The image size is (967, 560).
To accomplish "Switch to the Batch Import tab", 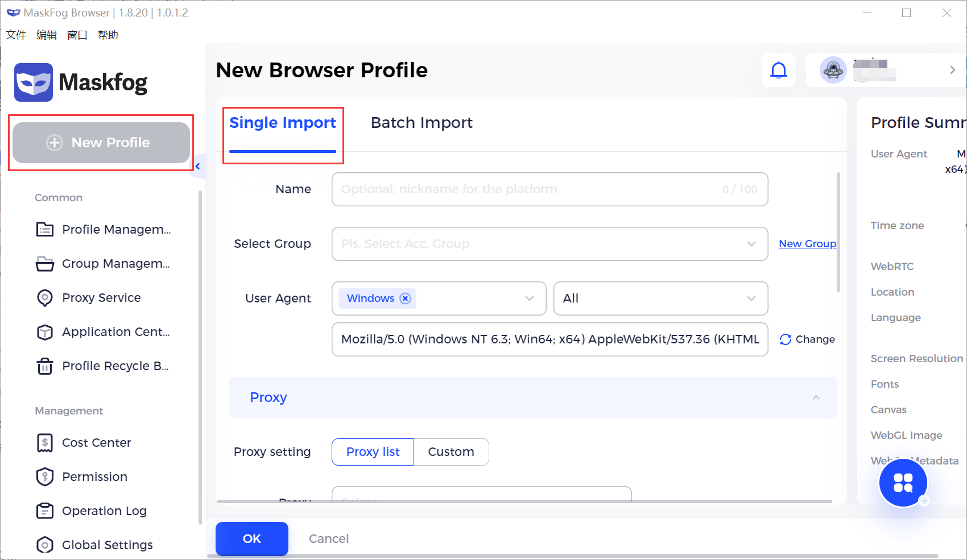I will (421, 123).
